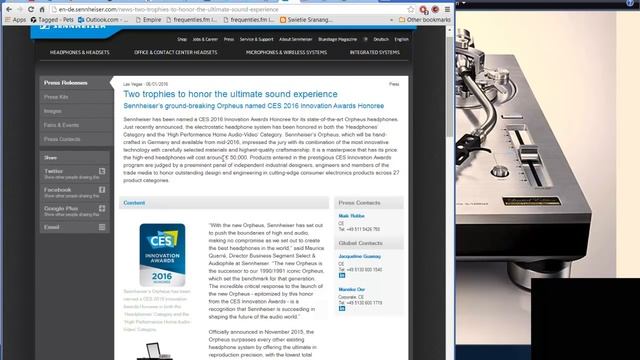The width and height of the screenshot is (640, 360).
Task: Open the Swietie Sranang bookmark
Action: coord(306,20)
